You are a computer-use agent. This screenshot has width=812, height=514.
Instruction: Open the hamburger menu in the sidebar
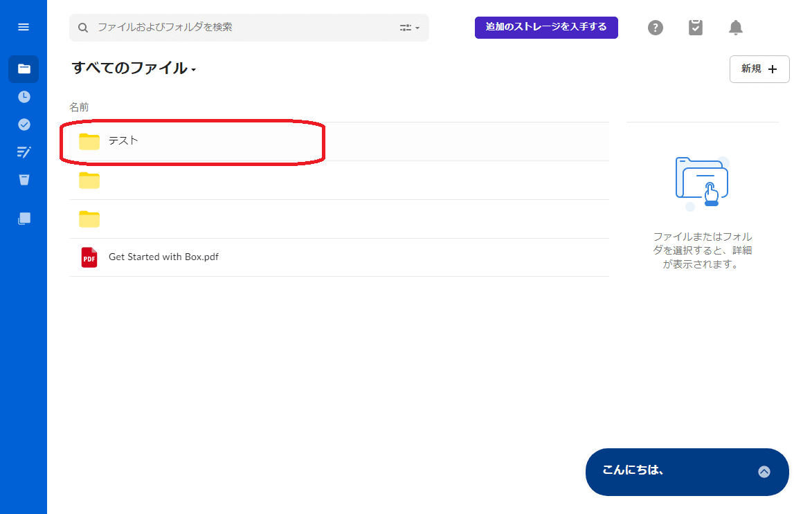click(x=24, y=27)
